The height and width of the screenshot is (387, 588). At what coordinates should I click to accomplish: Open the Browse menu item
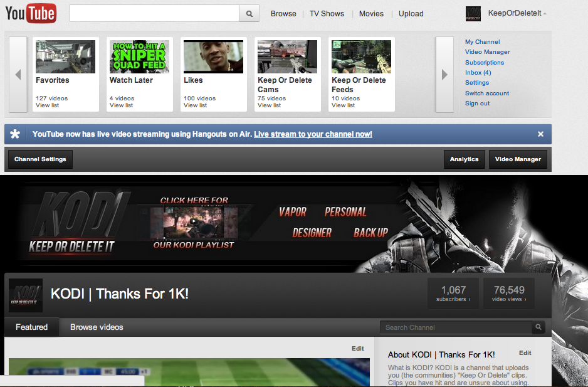283,14
